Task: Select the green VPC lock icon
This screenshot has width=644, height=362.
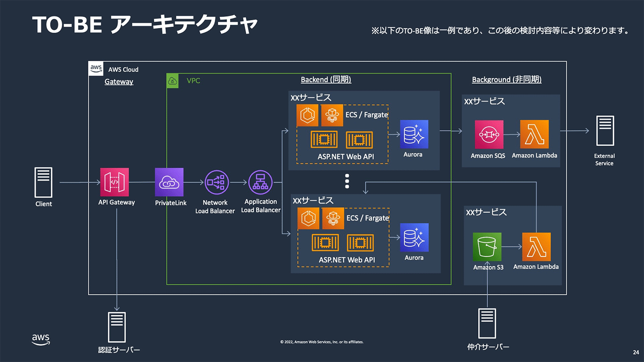Action: click(x=172, y=81)
